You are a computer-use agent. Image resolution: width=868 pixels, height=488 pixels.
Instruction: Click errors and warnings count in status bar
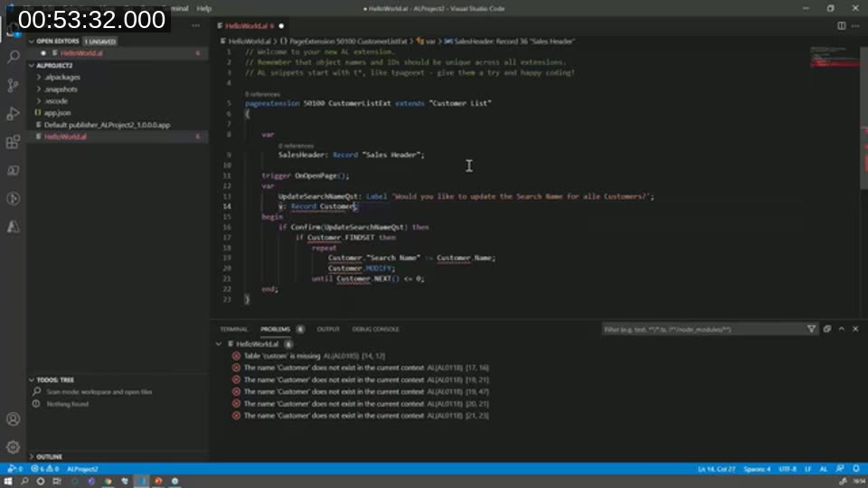(x=45, y=469)
